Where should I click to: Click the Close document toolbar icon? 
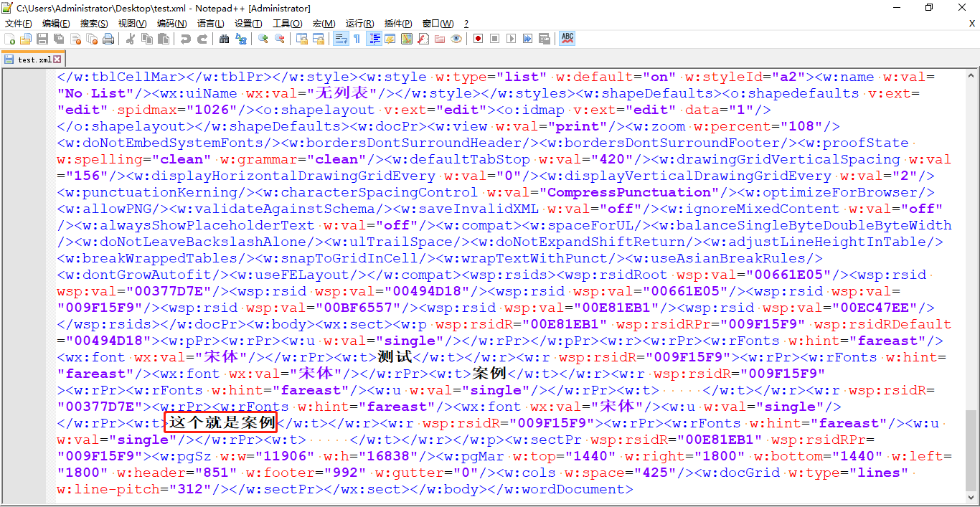(x=75, y=39)
